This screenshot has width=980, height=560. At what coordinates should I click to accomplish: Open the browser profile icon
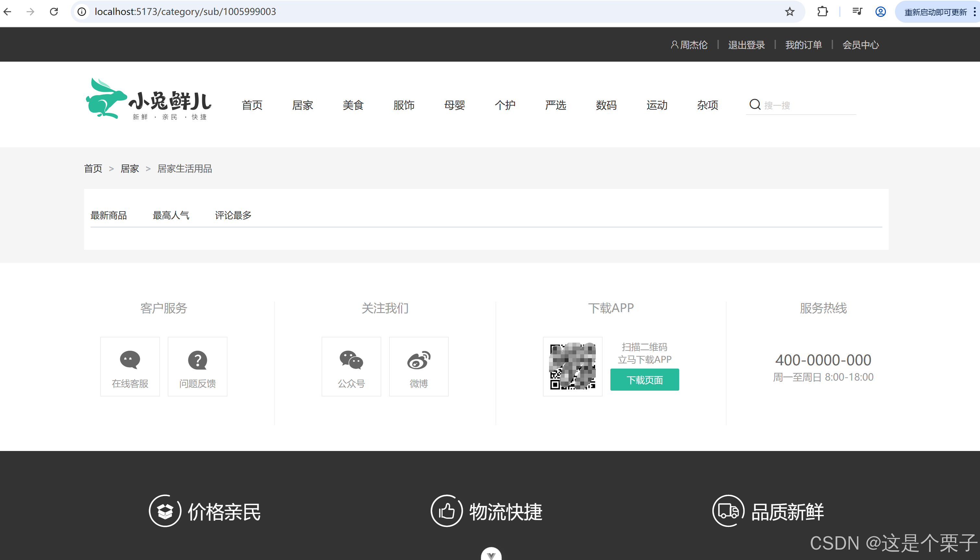point(880,12)
